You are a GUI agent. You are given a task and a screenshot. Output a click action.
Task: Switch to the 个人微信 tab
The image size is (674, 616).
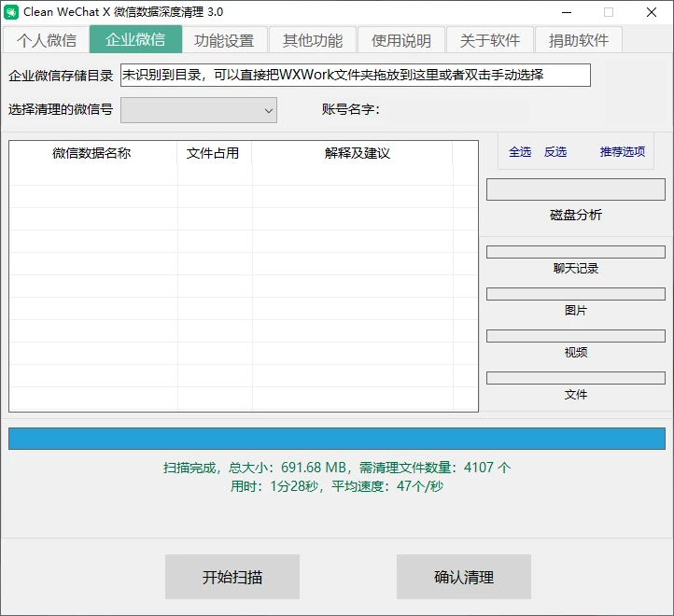(x=46, y=40)
